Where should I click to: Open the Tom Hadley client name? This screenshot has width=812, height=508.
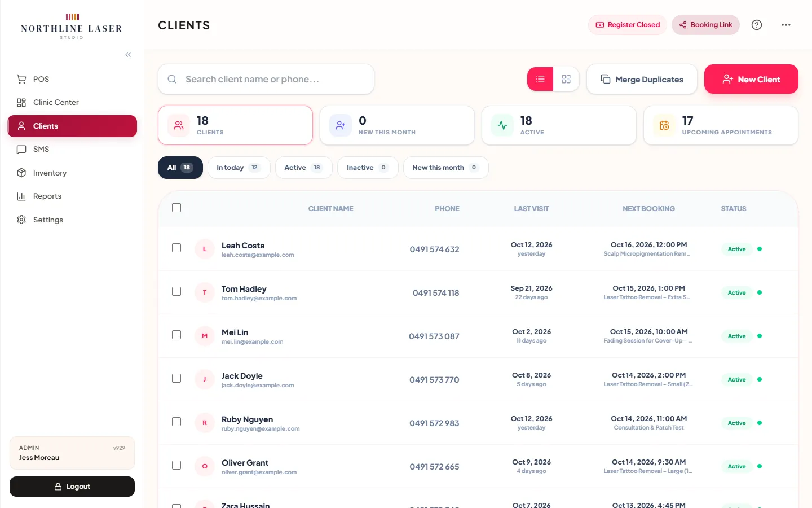pyautogui.click(x=244, y=289)
